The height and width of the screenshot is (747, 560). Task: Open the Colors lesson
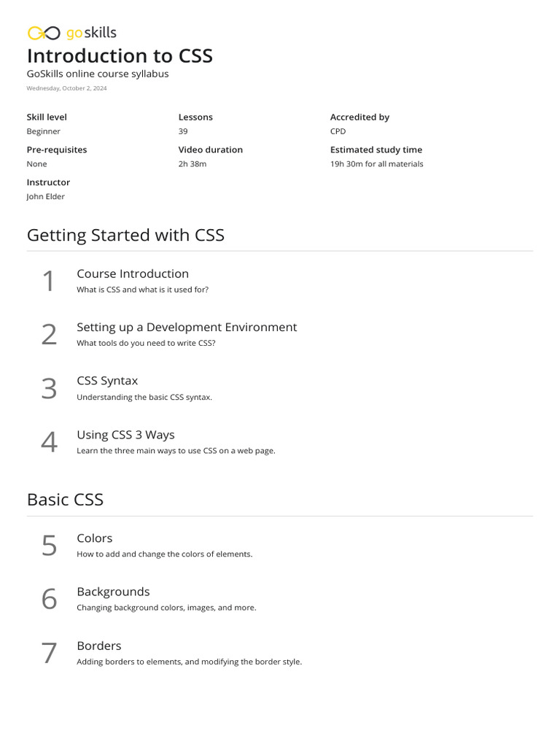(x=95, y=538)
